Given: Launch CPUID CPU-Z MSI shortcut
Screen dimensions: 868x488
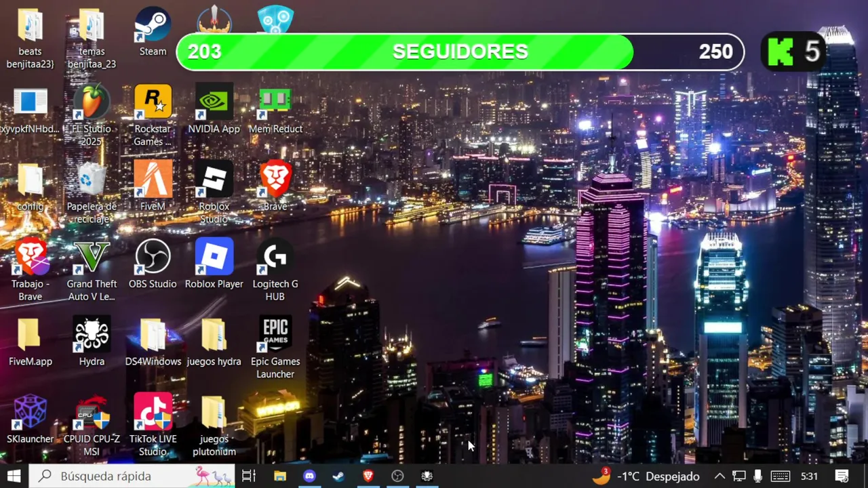Looking at the screenshot, I should click(x=92, y=425).
